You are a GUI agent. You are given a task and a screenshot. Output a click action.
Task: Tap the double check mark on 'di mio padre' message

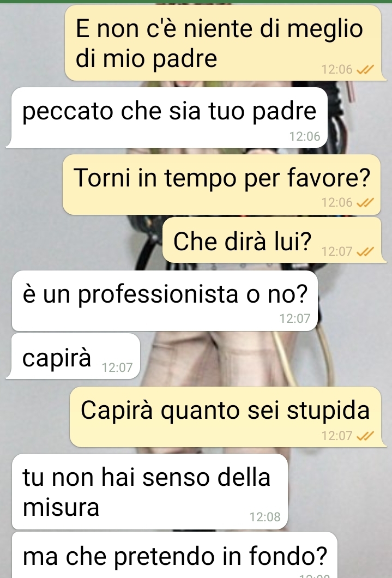click(365, 69)
